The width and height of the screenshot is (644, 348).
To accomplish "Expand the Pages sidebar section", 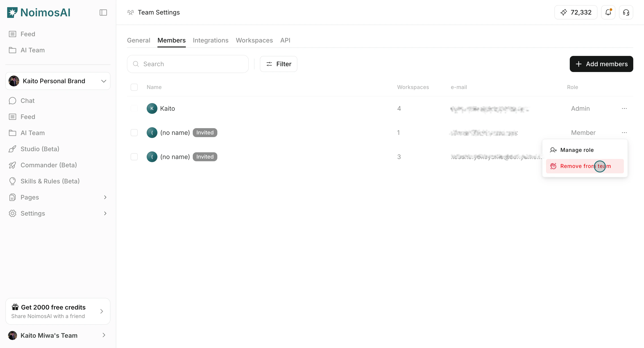I will tap(105, 197).
